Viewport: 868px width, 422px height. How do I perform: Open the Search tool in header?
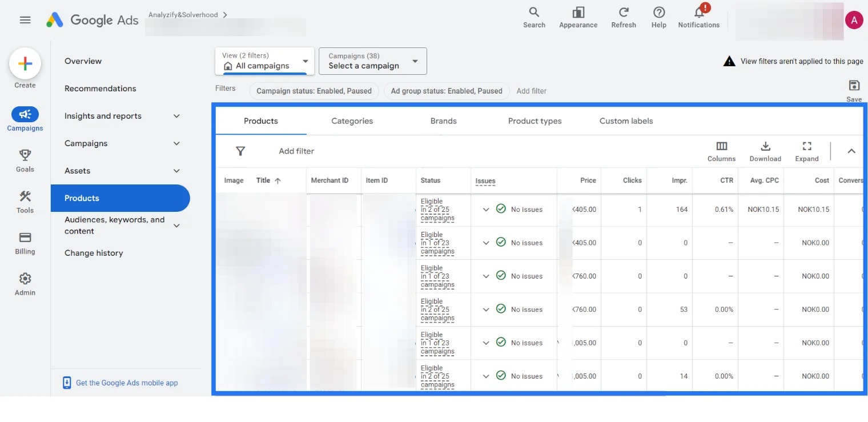tap(534, 18)
